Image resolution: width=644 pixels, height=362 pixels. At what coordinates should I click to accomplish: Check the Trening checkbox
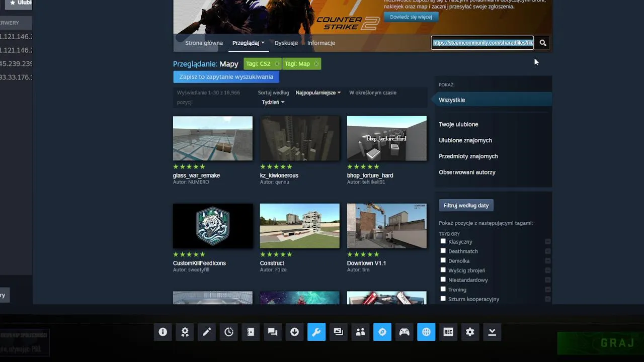pyautogui.click(x=443, y=289)
